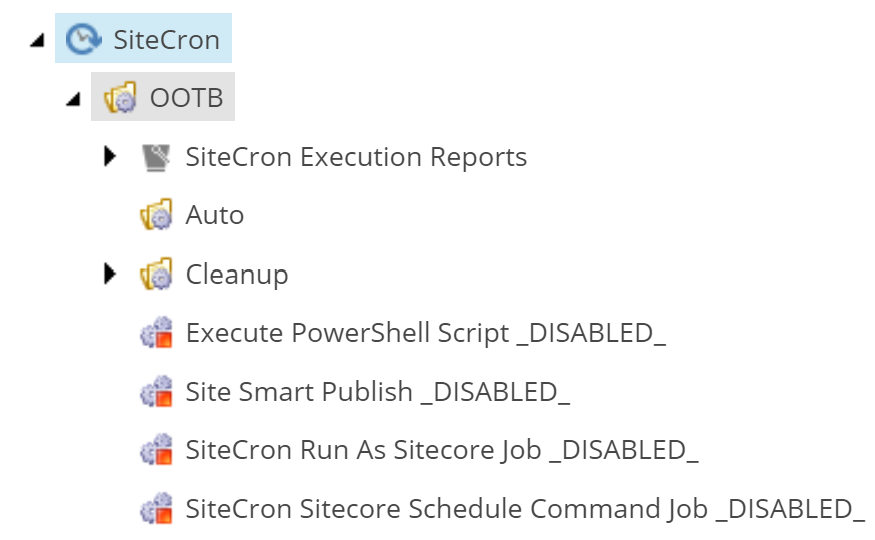Click the Site Smart Publish job icon

coord(156,391)
